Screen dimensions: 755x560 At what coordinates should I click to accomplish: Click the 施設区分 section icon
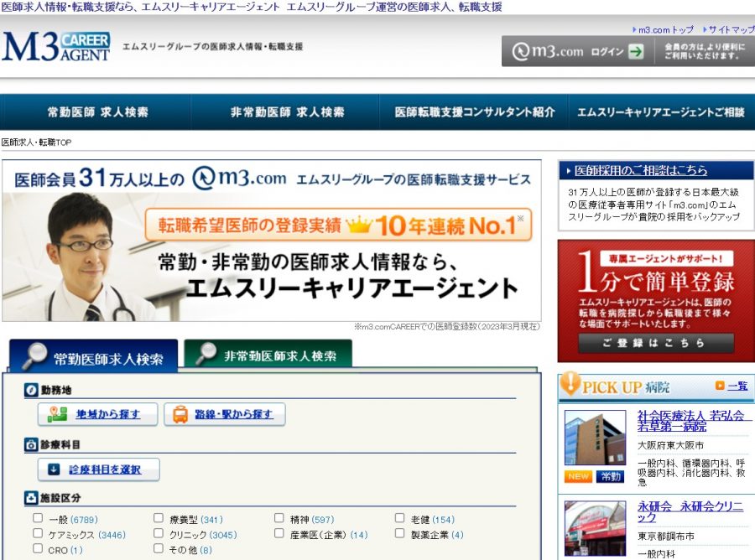click(31, 498)
